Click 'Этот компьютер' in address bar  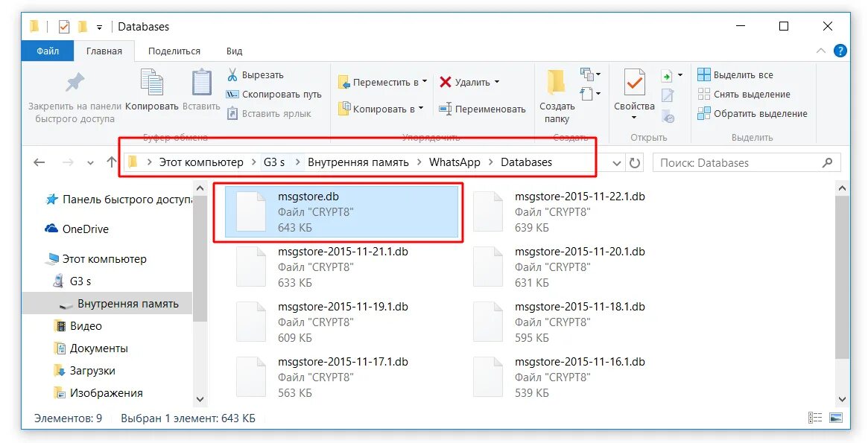pyautogui.click(x=201, y=162)
